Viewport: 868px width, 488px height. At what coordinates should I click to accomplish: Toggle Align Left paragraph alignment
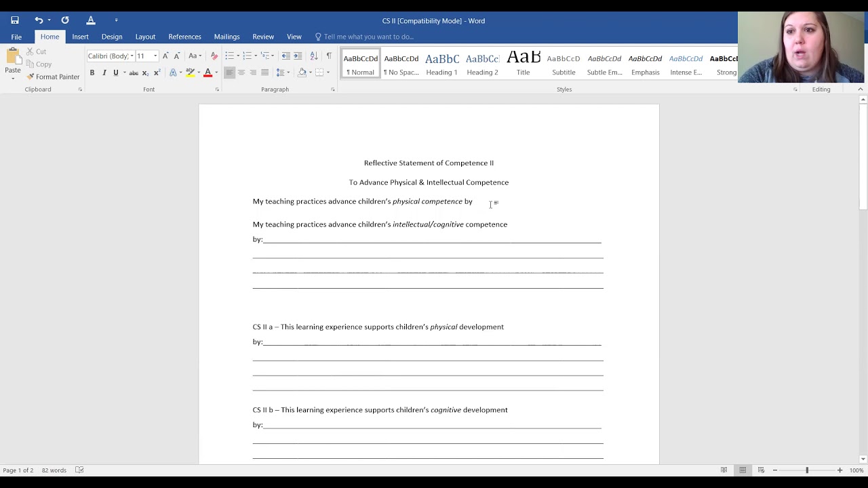coord(229,73)
